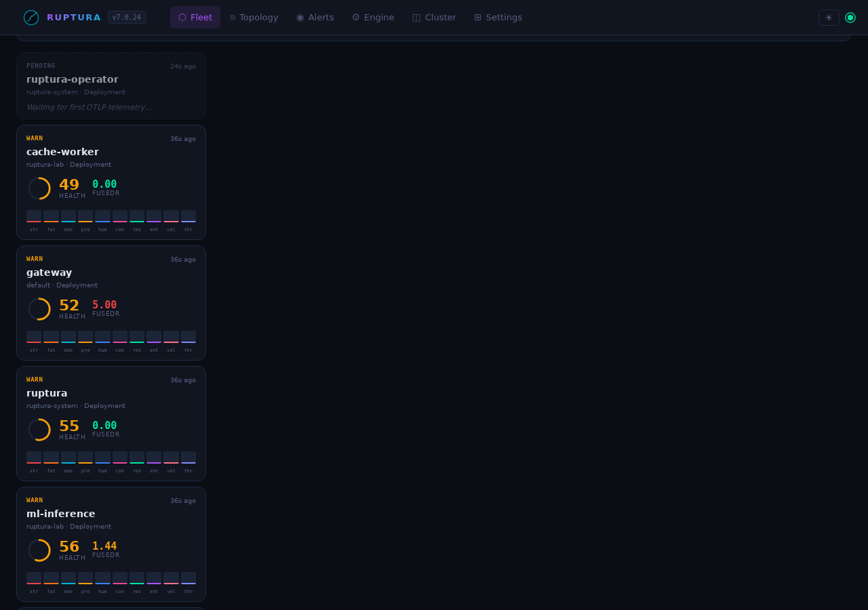The image size is (868, 610).
Task: Select ml-inference's vel metric bar
Action: click(x=171, y=578)
